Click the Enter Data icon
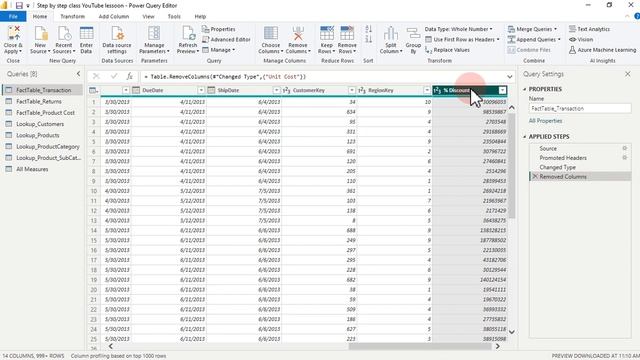 tap(86, 33)
